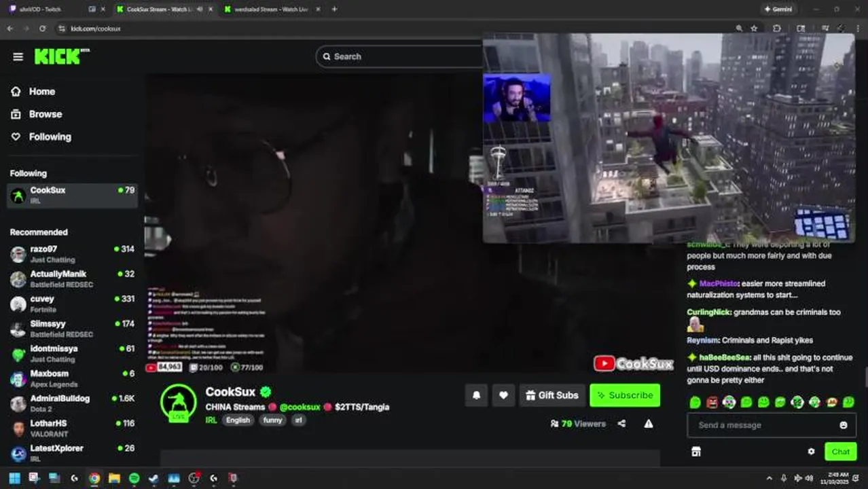This screenshot has height=489, width=868.
Task: Click the CookSux channel avatar
Action: pos(179,403)
